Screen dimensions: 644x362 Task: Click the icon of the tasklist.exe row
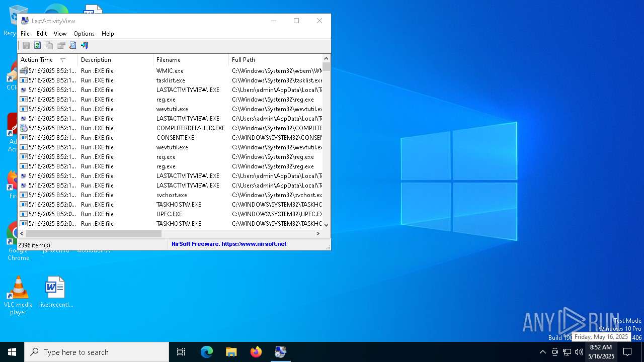[x=24, y=80]
